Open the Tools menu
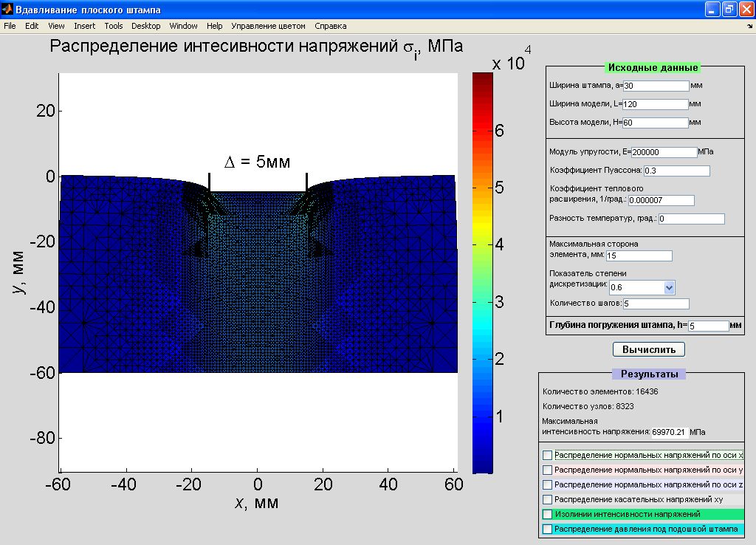Screen dimensions: 756x545 (x=114, y=26)
